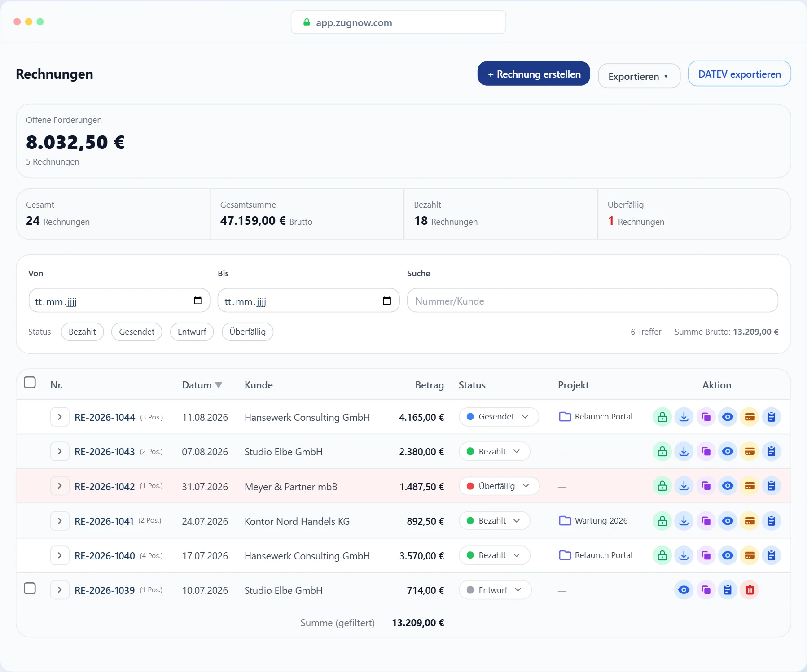Duplicate invoice RE-2026-1043 via copy icon
Viewport: 807px width, 672px height.
(x=706, y=452)
